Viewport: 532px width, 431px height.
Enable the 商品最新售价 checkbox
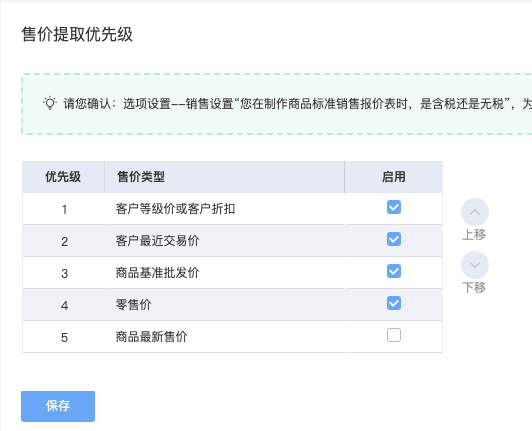coord(394,335)
